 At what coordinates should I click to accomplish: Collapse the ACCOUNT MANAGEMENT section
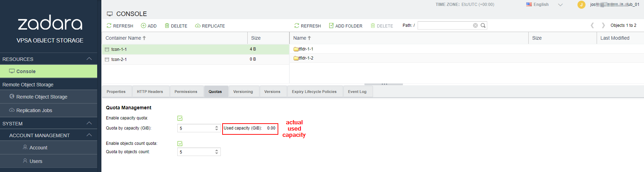(89, 135)
